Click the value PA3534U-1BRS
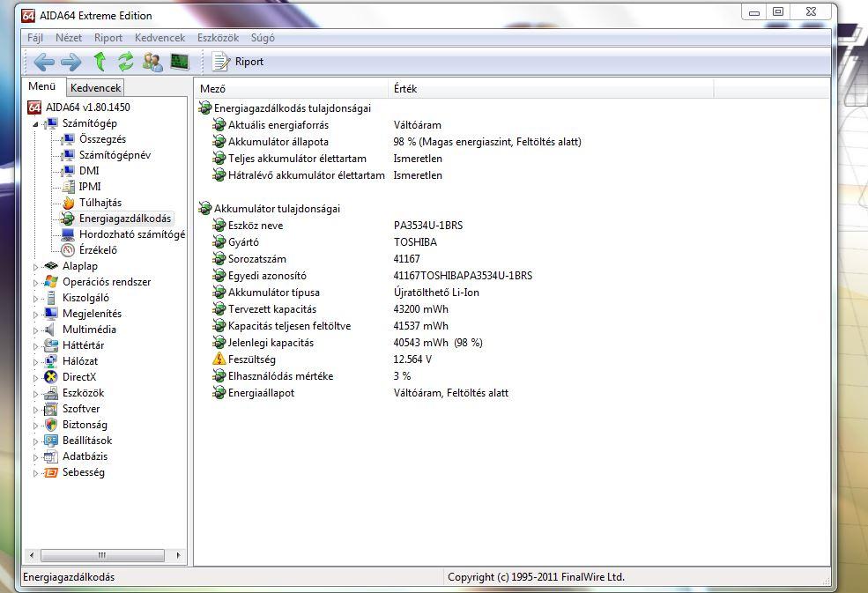Image resolution: width=868 pixels, height=593 pixels. tap(428, 226)
